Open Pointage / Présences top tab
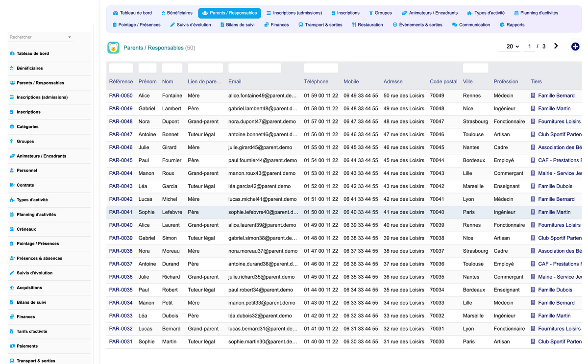The image size is (588, 364). coord(136,24)
